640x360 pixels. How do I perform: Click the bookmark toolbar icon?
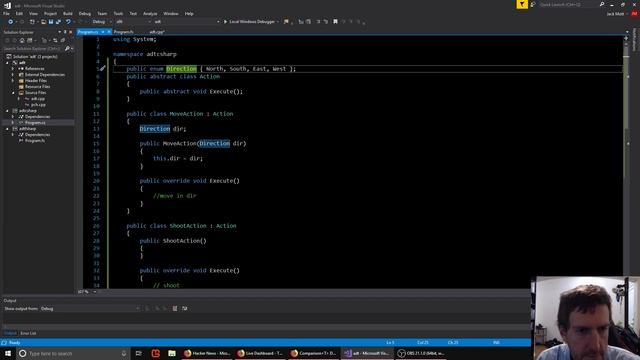(335, 22)
